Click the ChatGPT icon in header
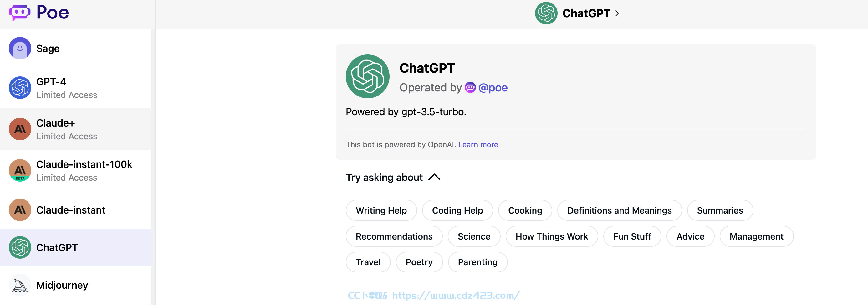This screenshot has width=868, height=305. click(x=546, y=13)
